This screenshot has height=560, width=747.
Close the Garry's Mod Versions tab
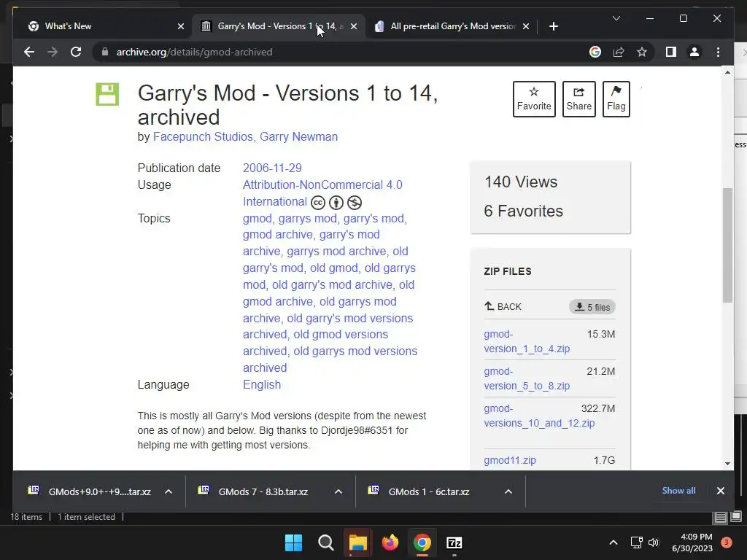[x=354, y=26]
